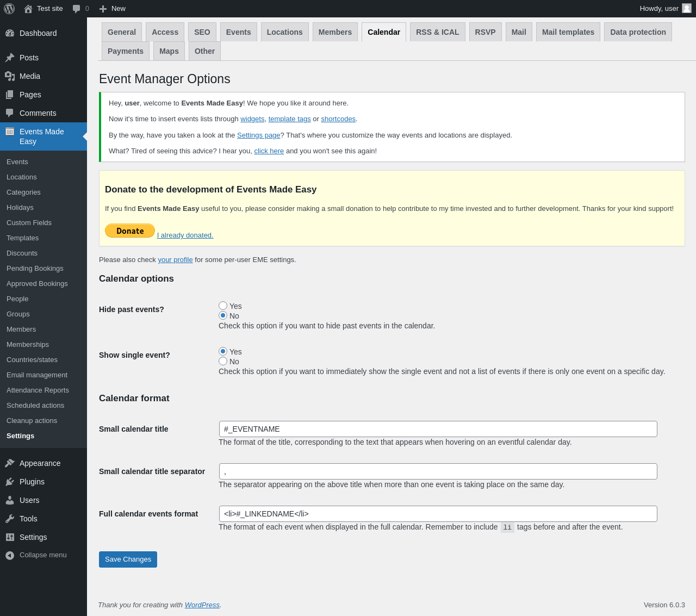696x616 pixels.
Task: Open the widgets link
Action: (252, 119)
